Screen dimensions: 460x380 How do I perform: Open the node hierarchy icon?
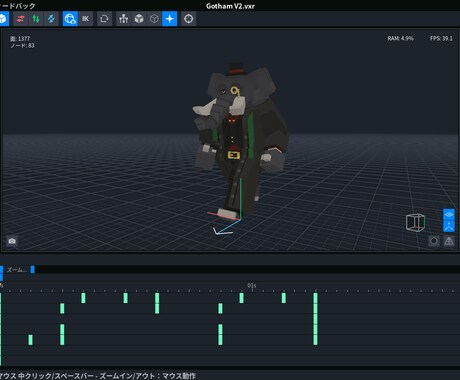(x=123, y=19)
